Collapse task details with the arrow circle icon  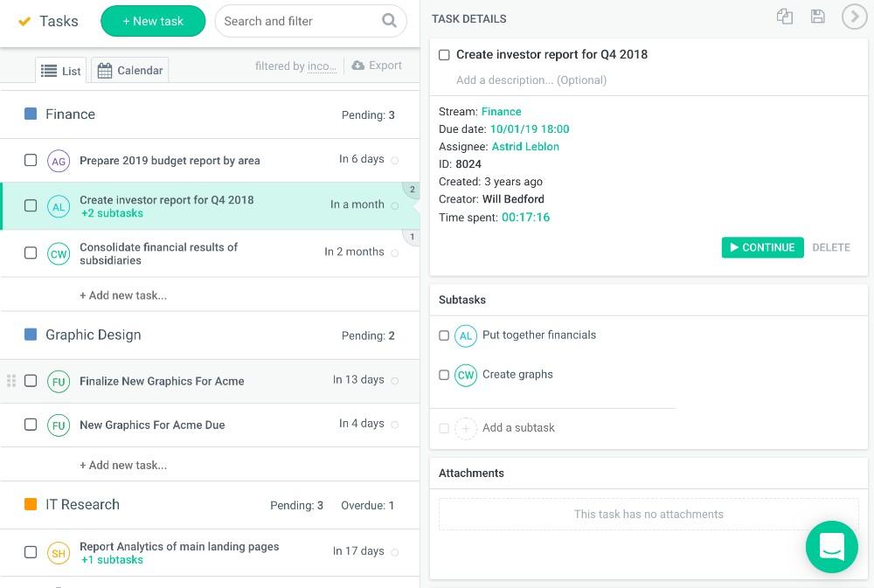[853, 17]
